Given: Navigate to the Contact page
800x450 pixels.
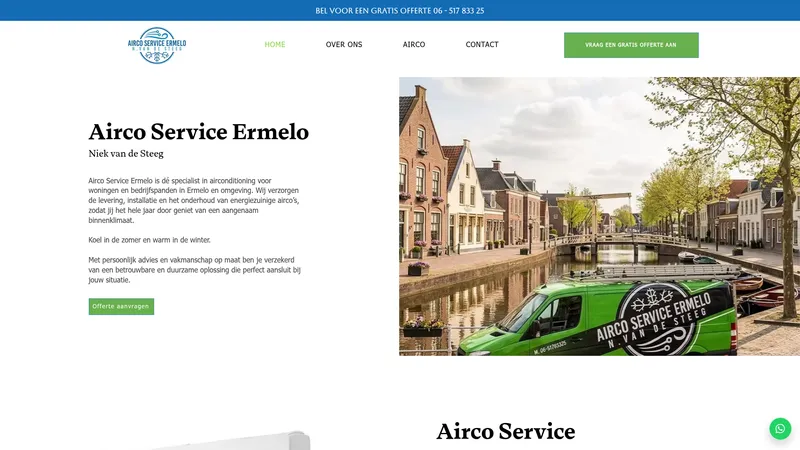Looking at the screenshot, I should click(482, 44).
